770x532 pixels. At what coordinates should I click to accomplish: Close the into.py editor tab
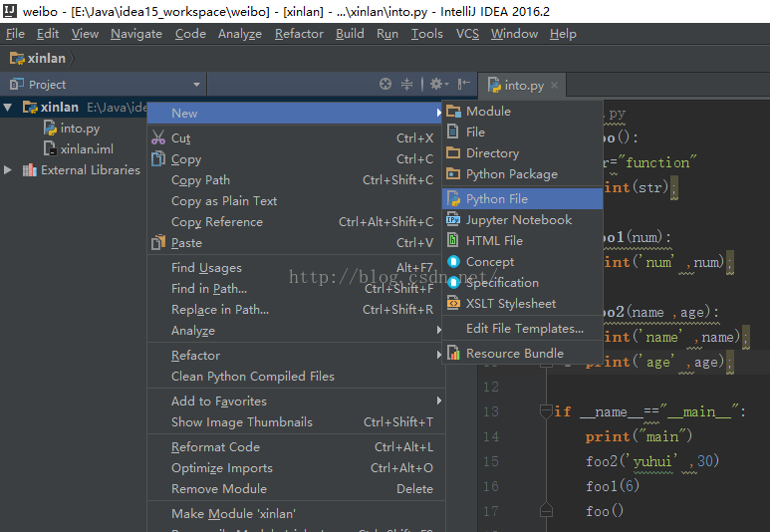click(555, 85)
